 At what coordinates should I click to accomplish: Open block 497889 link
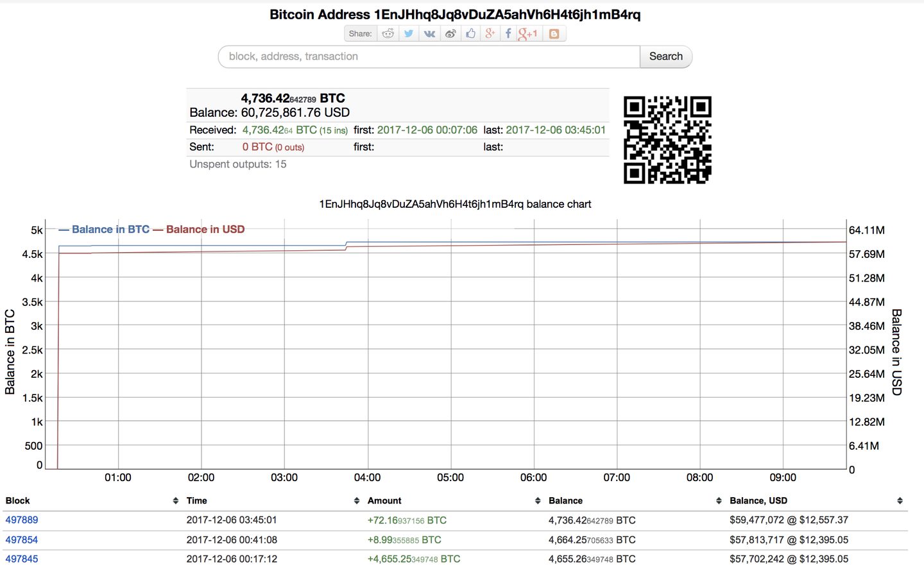pos(22,520)
